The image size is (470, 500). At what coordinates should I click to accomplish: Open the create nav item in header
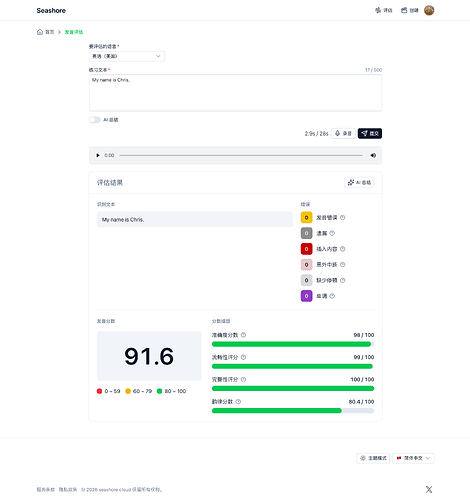pos(410,10)
